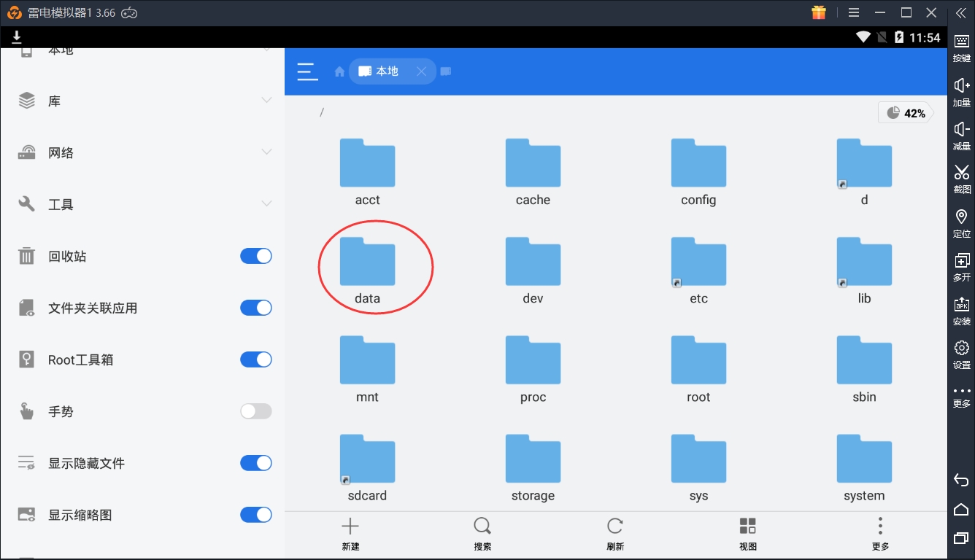Close the 本地 tab
The width and height of the screenshot is (975, 560).
click(421, 71)
